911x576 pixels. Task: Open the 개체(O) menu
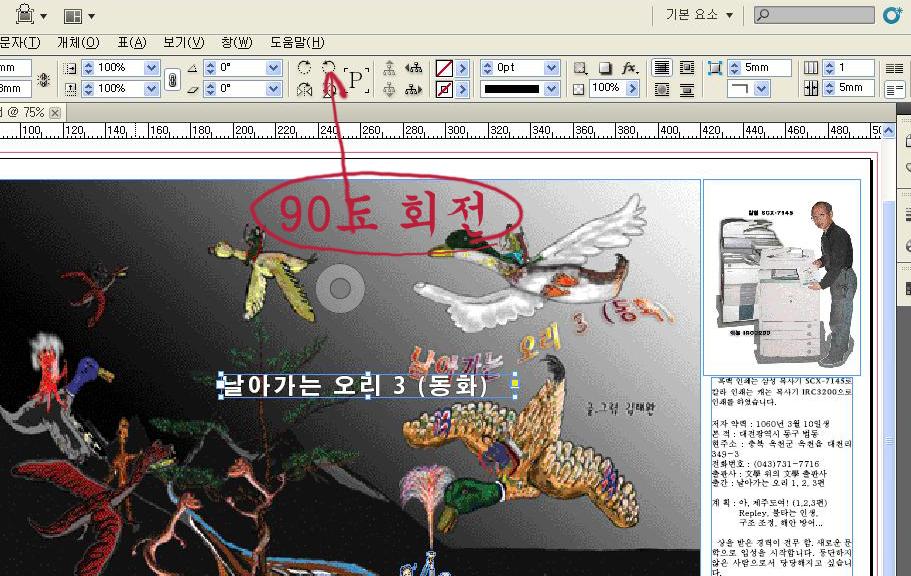tap(78, 42)
